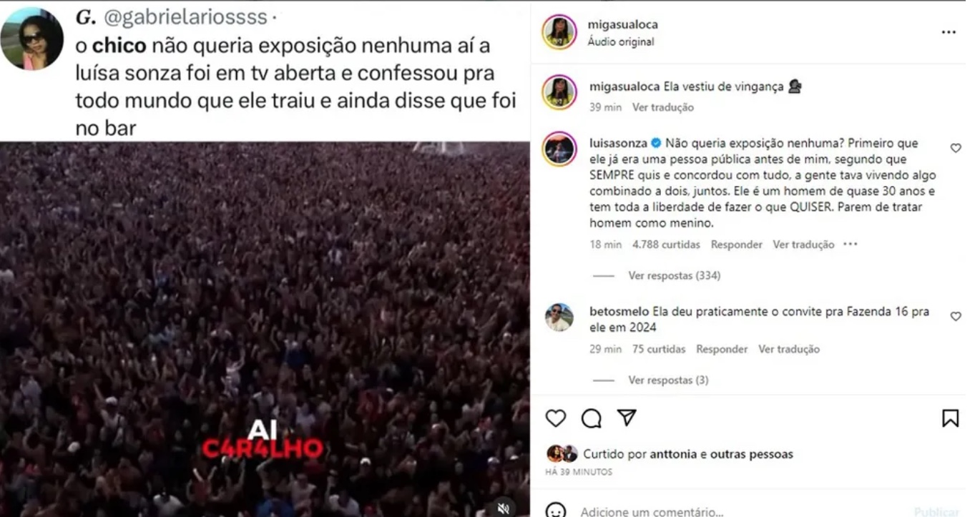Open the three-dot post options menu
The image size is (980, 517).
click(949, 32)
